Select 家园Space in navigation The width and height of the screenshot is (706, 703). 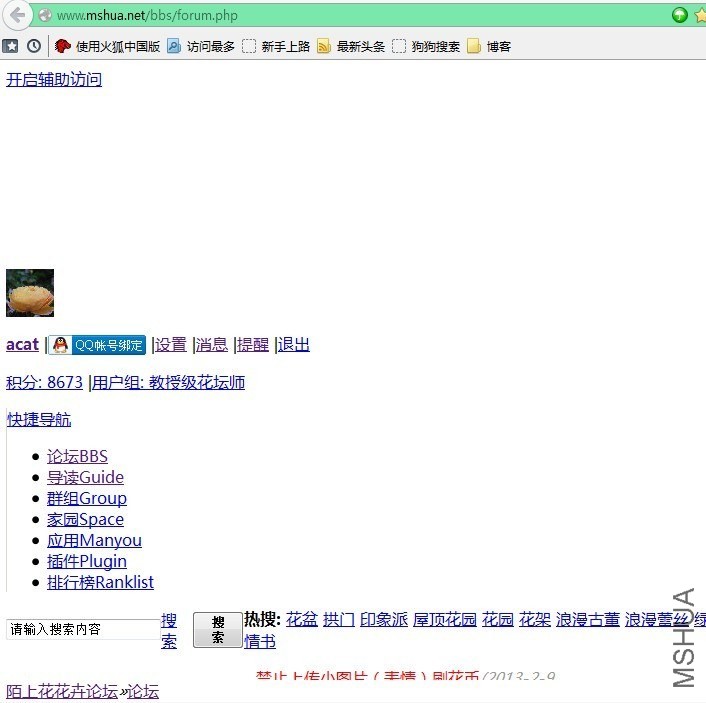pos(85,519)
